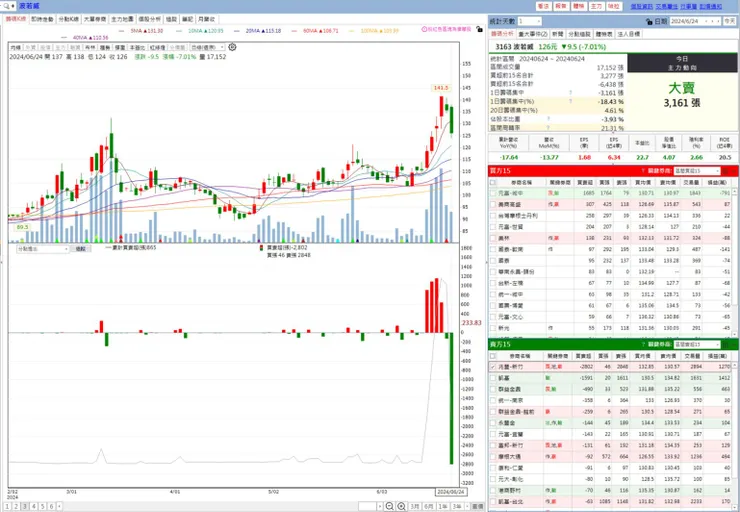
Task: Switch to the 主力地圖 tab
Action: (122, 19)
